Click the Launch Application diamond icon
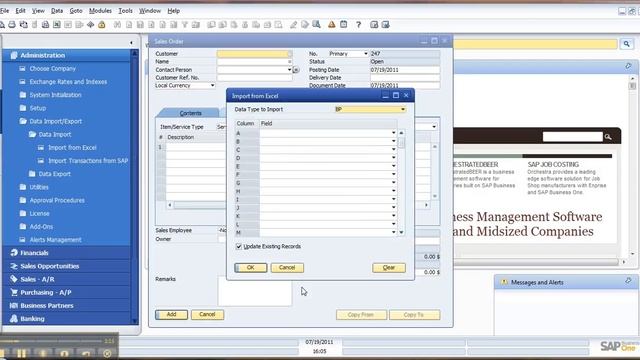Screen dimensions: 640x360 (90, 25)
